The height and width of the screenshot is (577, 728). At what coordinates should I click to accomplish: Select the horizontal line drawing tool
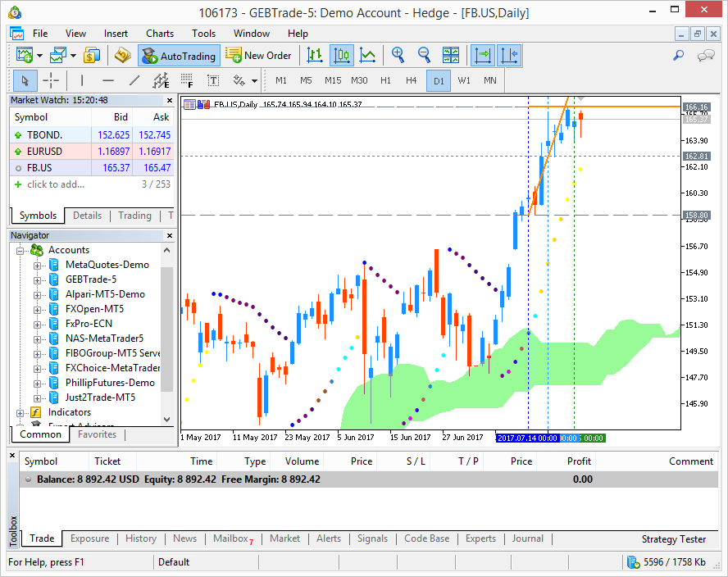108,81
